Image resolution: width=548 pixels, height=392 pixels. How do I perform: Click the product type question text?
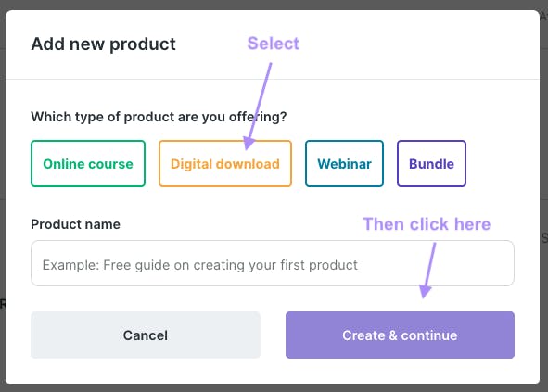[159, 117]
